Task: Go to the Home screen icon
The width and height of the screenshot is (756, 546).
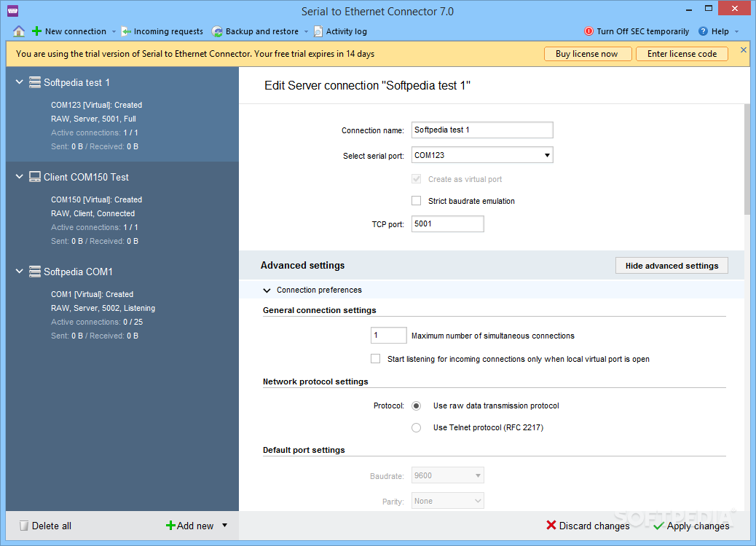Action: pyautogui.click(x=19, y=31)
